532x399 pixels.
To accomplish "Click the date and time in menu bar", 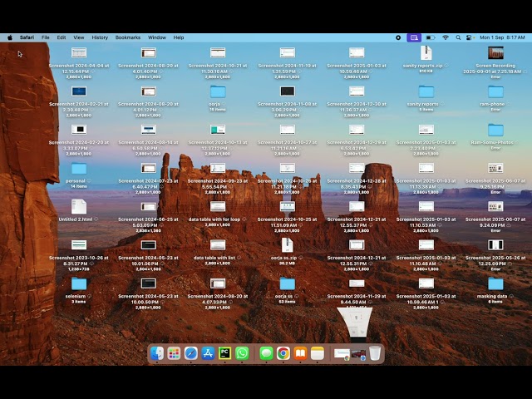I will click(x=502, y=37).
